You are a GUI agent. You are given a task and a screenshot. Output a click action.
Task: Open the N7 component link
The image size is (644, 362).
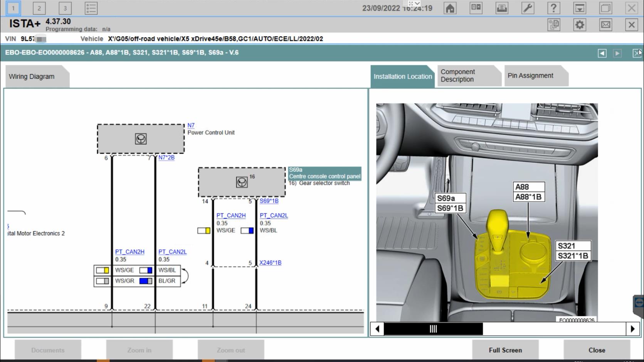191,125
